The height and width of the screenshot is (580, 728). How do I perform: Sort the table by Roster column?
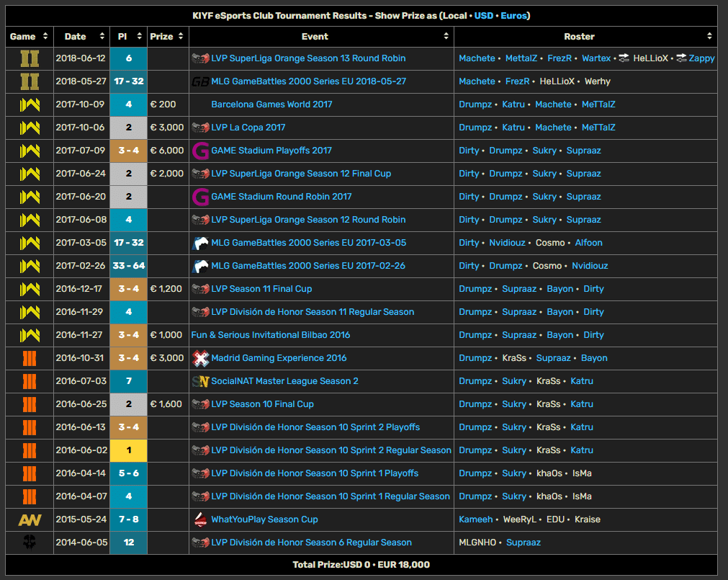[x=709, y=36]
